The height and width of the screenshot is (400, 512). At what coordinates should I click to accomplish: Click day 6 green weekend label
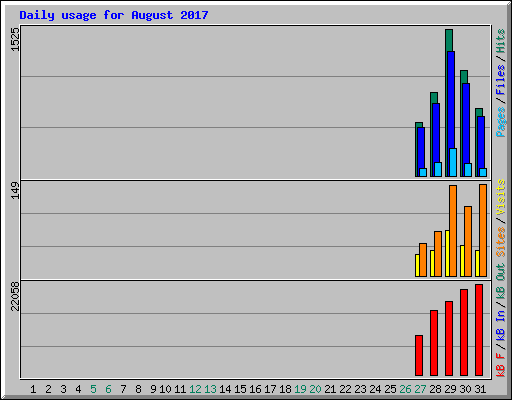pos(108,389)
